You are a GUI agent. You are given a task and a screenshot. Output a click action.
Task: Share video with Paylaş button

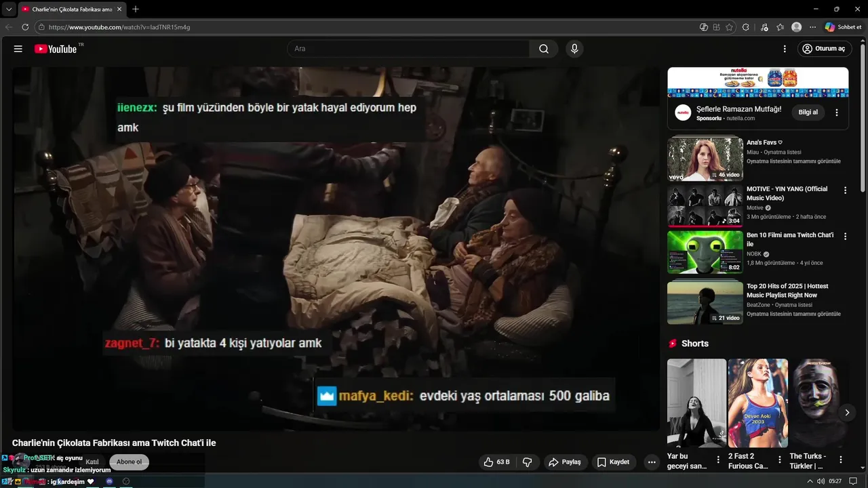(564, 462)
